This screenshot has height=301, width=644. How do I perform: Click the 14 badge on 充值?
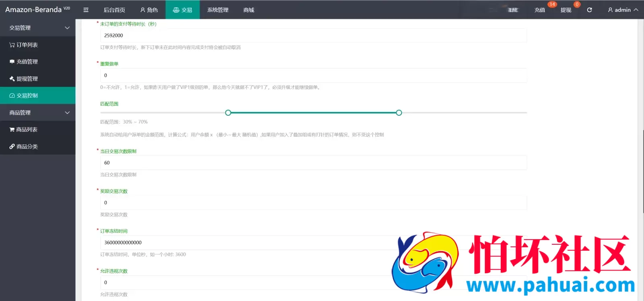(552, 4)
